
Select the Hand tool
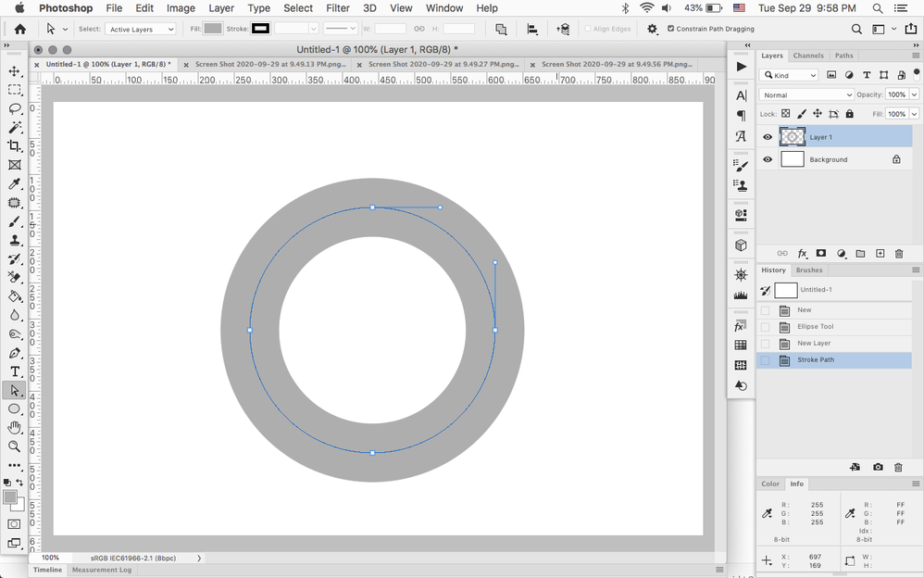pyautogui.click(x=15, y=427)
